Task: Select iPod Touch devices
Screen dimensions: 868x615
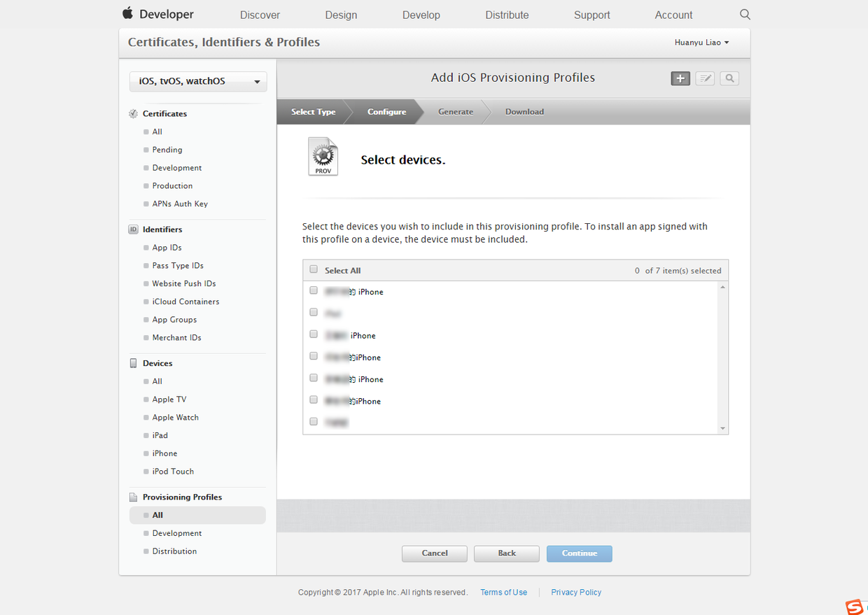Action: [x=173, y=472]
